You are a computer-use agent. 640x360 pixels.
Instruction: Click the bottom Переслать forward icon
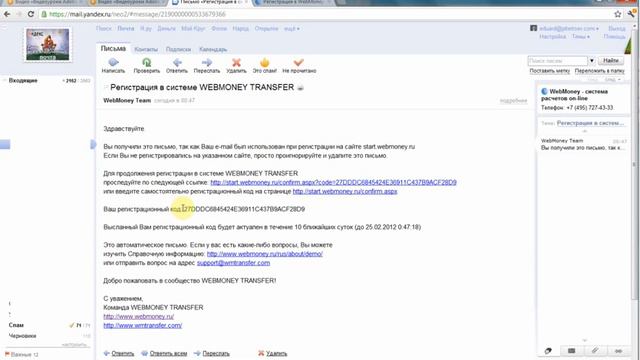pos(197,353)
